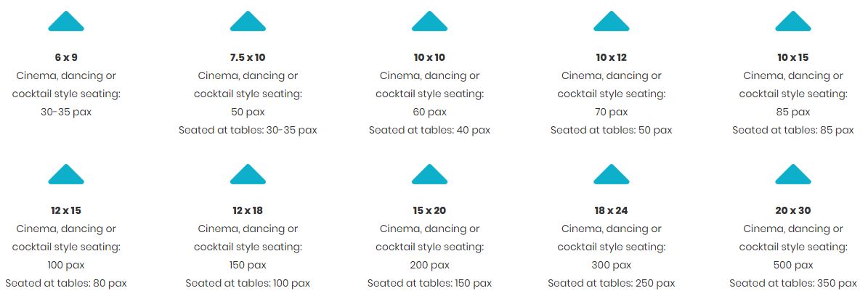This screenshot has height=304, width=868.
Task: Click the tent icon above 10 x 12
Action: (611, 21)
